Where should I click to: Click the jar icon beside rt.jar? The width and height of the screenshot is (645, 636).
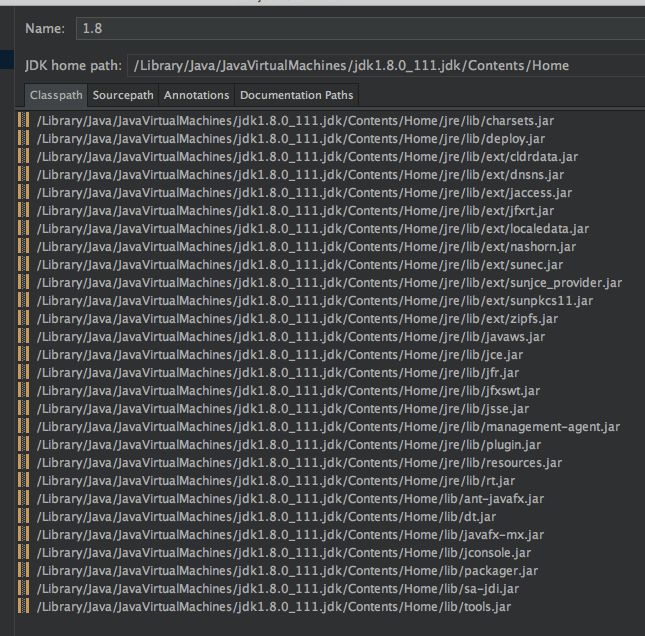(24, 481)
